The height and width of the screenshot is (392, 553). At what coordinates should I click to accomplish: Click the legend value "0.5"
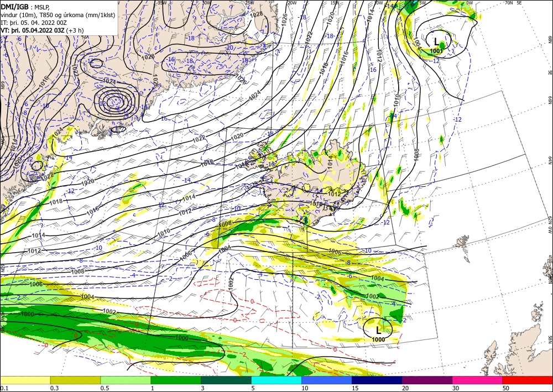[x=105, y=388]
